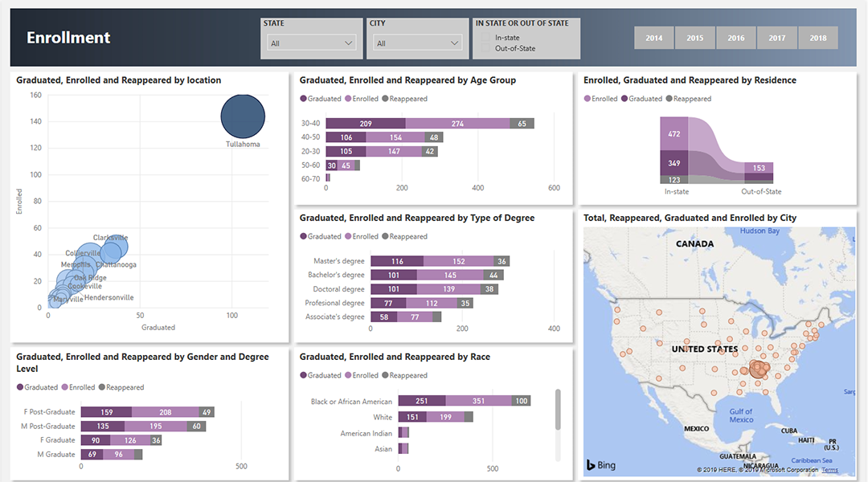Click Graduated legend marker in Gender and Degree chart
The width and height of the screenshot is (868, 482).
point(20,387)
